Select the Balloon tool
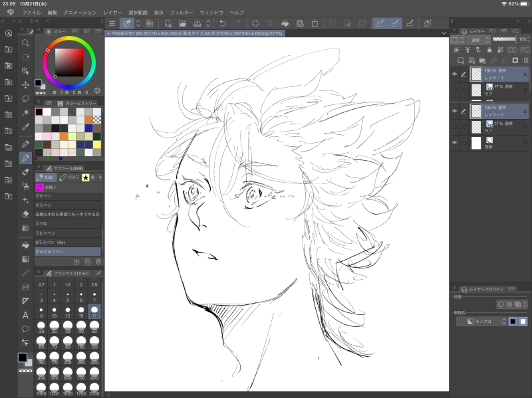 click(25, 329)
